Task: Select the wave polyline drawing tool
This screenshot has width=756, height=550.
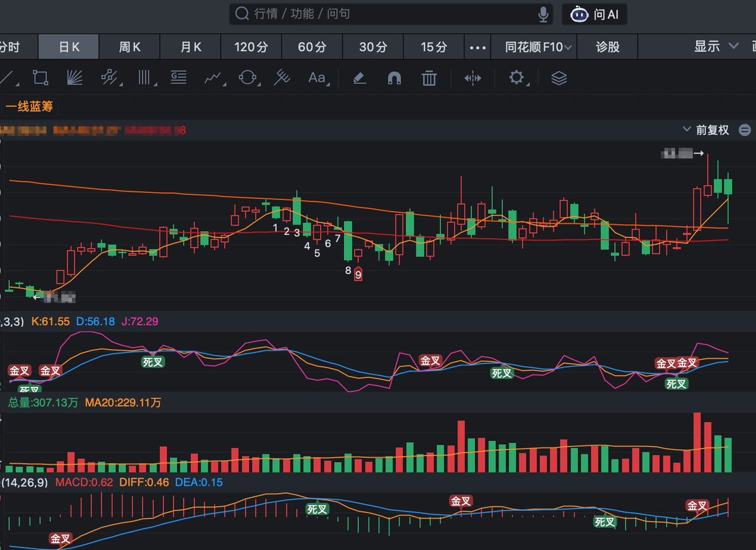Action: pyautogui.click(x=214, y=78)
